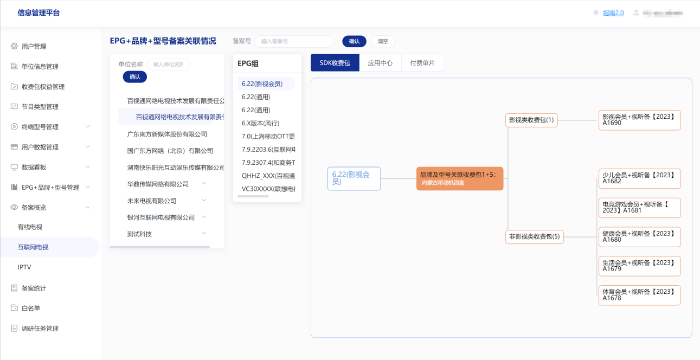Collapse the 备案核查 menu chevron
The image size is (700, 360).
coord(88,207)
